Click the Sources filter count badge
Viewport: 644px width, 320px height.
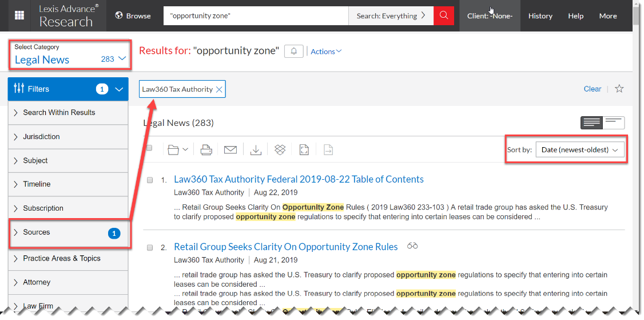pyautogui.click(x=114, y=233)
